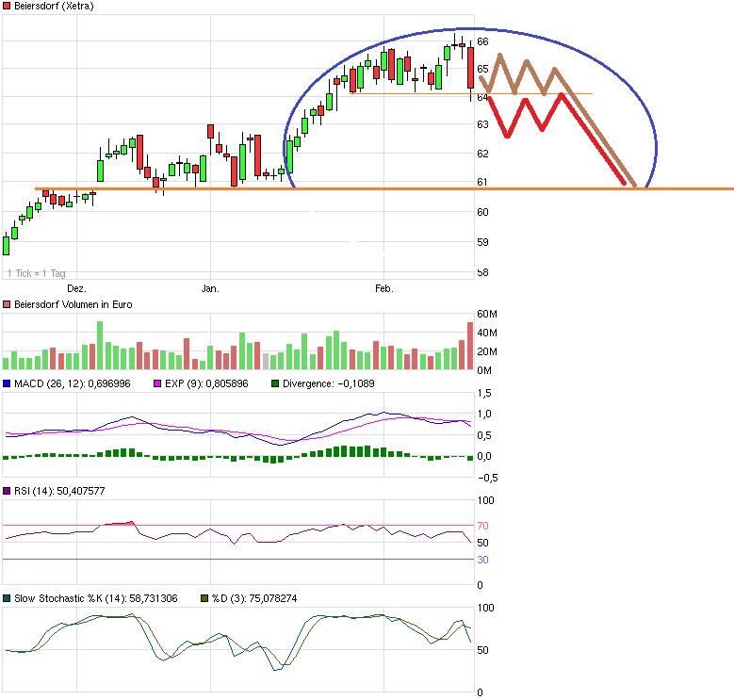This screenshot has width=734, height=700.
Task: Click the green Divergence legend swatch
Action: pos(275,384)
